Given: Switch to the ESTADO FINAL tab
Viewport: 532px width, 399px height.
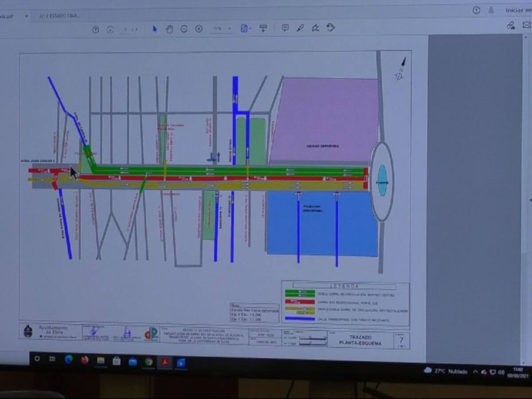Looking at the screenshot, I should pos(59,16).
